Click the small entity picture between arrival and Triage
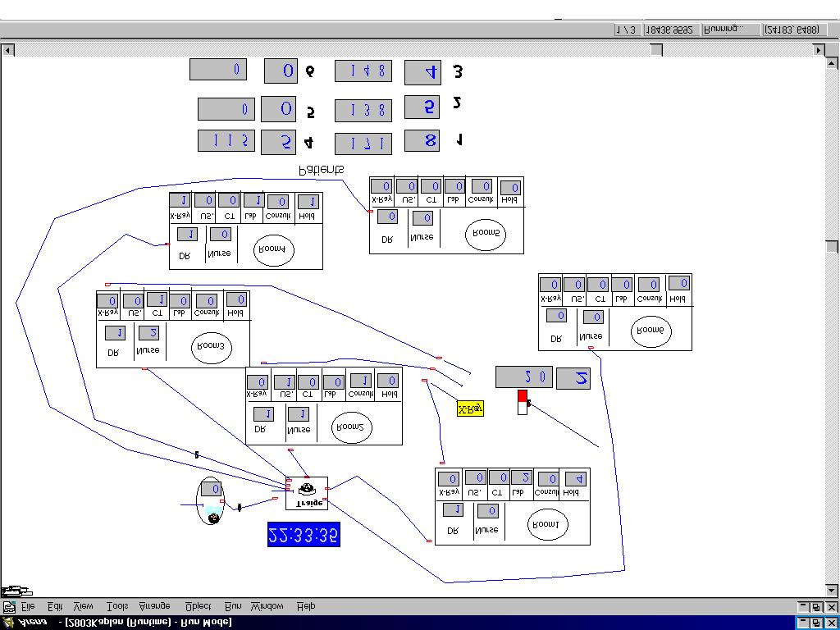Image resolution: width=840 pixels, height=630 pixels. tap(240, 507)
